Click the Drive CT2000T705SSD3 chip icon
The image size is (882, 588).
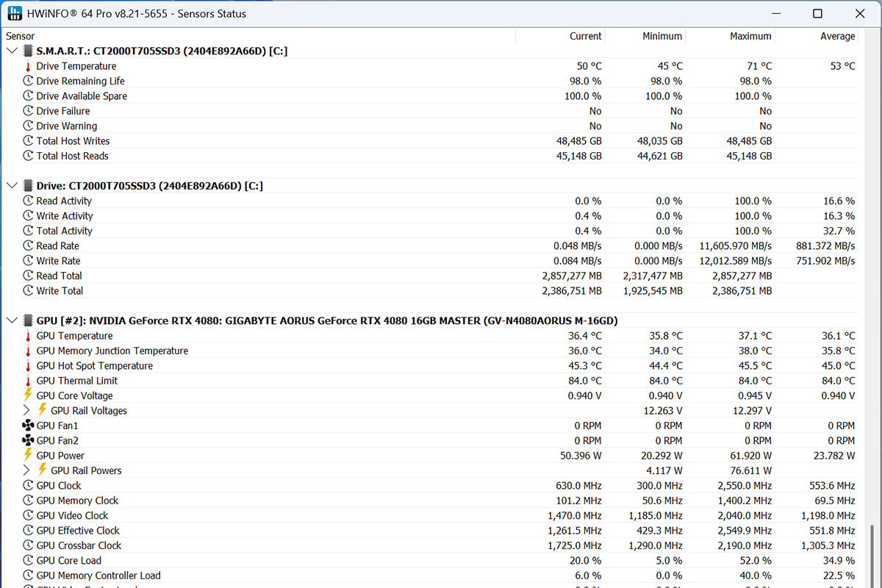pos(28,186)
